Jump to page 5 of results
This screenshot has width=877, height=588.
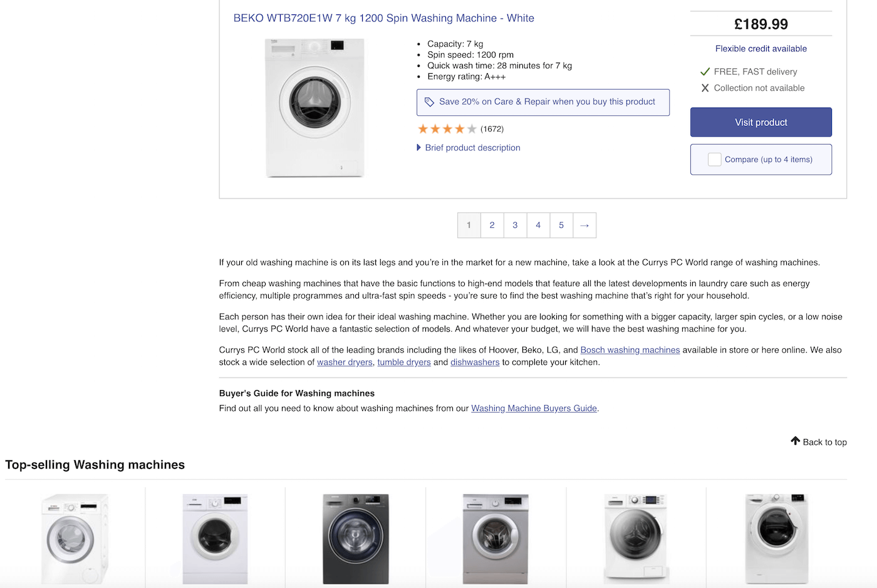[561, 225]
